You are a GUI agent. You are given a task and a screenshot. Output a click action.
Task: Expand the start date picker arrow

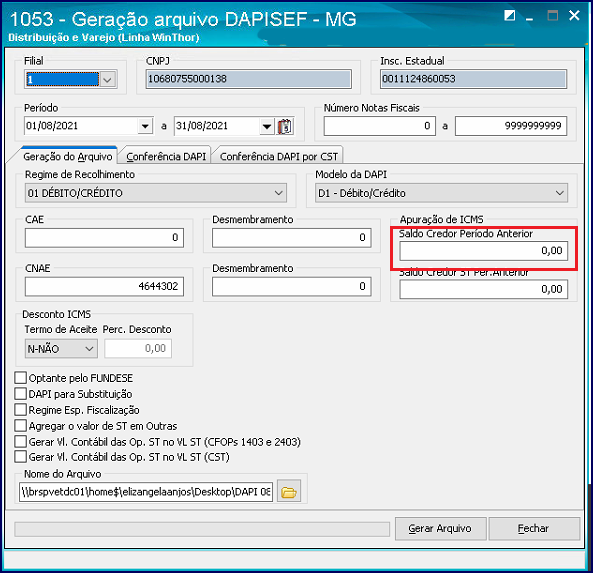click(145, 126)
